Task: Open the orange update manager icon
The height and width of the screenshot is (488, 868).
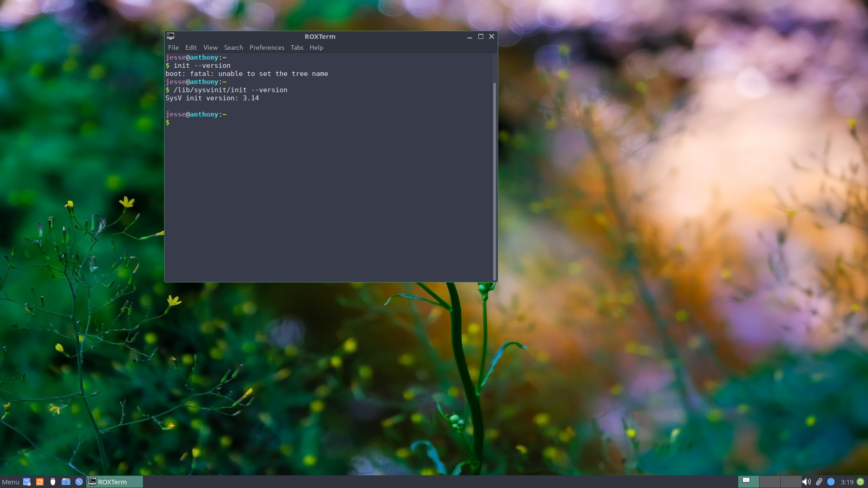Action: (x=40, y=482)
